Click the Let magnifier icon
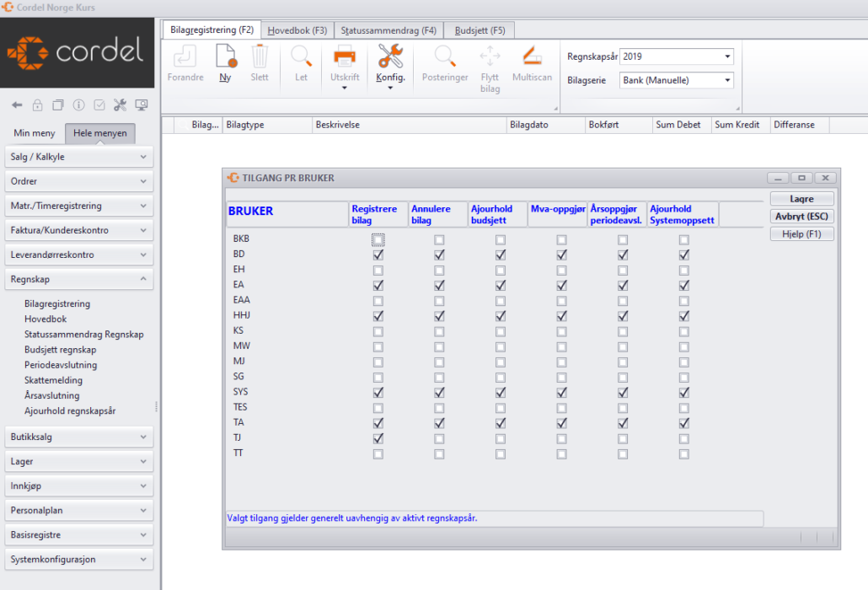Image resolution: width=868 pixels, height=590 pixels. pos(301,56)
